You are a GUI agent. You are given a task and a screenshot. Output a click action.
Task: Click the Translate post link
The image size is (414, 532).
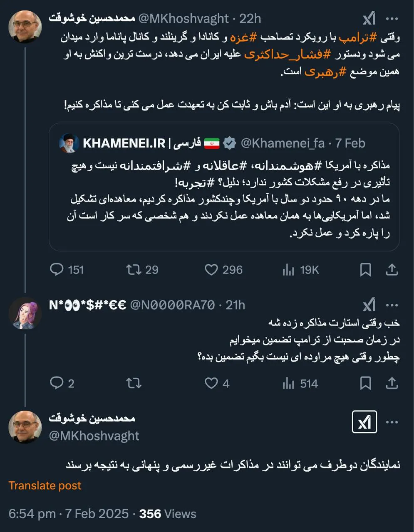46,485
